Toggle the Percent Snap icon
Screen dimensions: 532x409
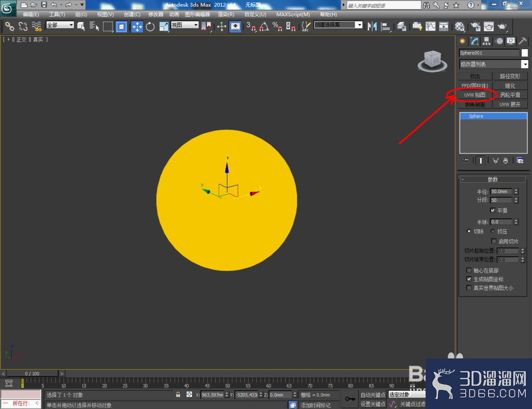coord(277,26)
